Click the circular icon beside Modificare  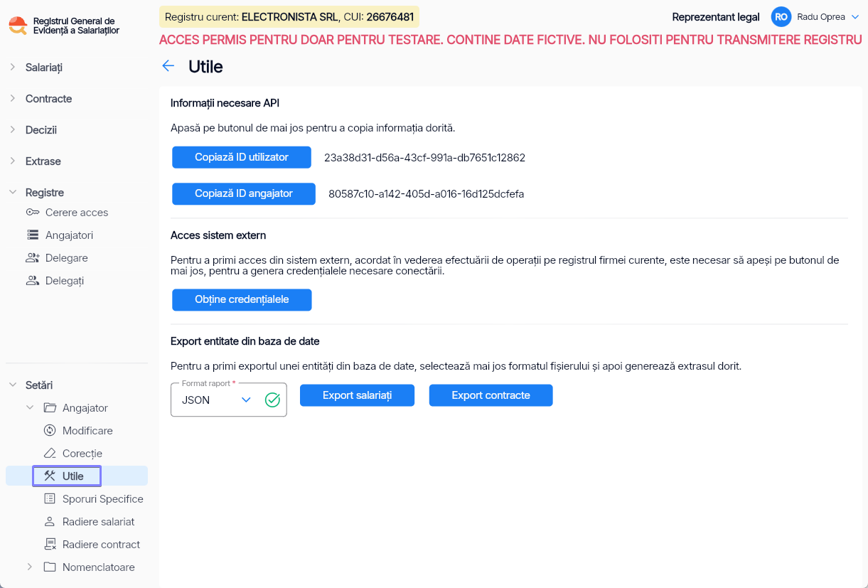pos(50,431)
